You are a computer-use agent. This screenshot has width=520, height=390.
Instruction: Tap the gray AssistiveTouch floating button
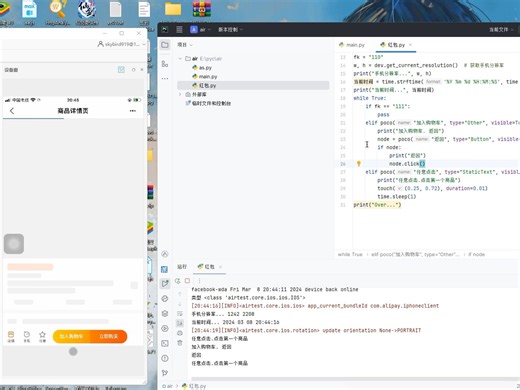(14, 244)
